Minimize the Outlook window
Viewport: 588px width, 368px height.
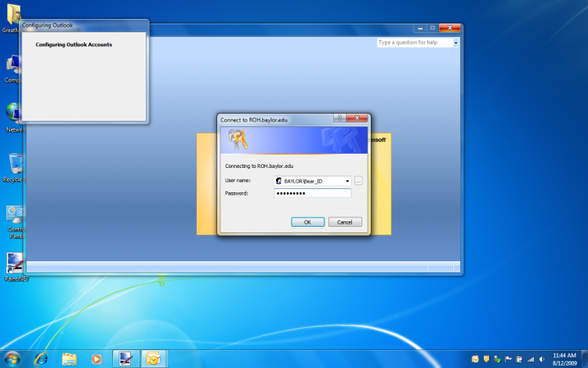click(420, 28)
